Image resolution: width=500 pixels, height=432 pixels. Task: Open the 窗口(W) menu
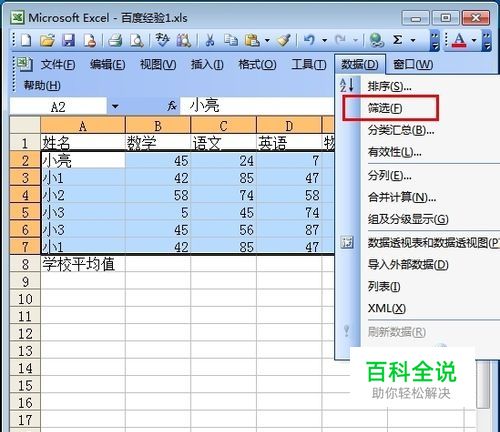tap(413, 64)
